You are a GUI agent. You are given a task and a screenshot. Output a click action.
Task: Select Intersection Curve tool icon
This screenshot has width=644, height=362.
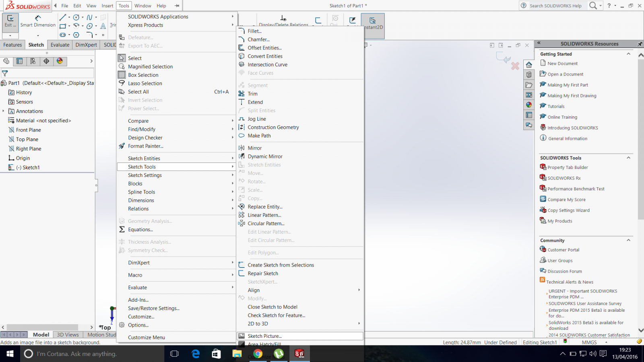click(242, 64)
